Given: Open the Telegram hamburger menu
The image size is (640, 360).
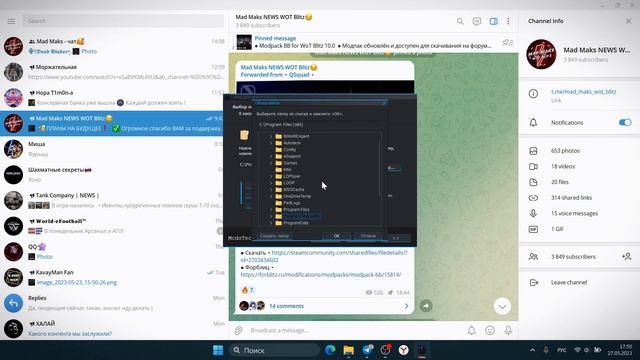Looking at the screenshot, I should point(11,21).
